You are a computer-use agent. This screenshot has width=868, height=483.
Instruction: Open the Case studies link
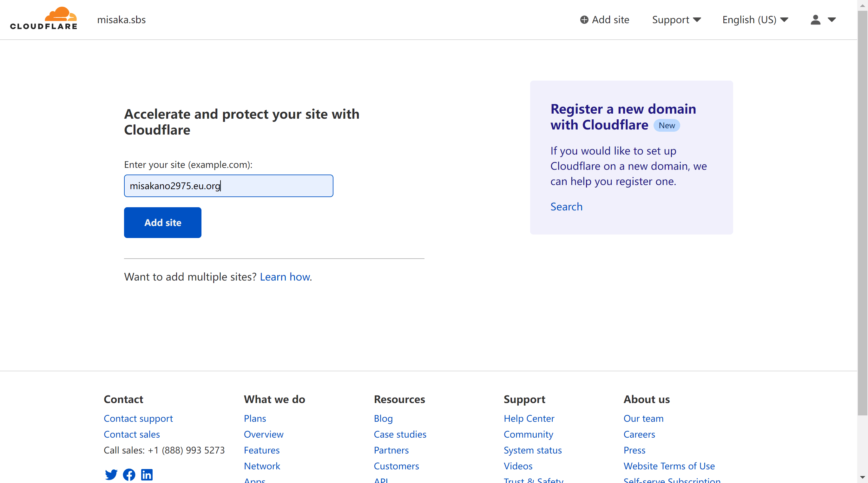click(x=400, y=434)
